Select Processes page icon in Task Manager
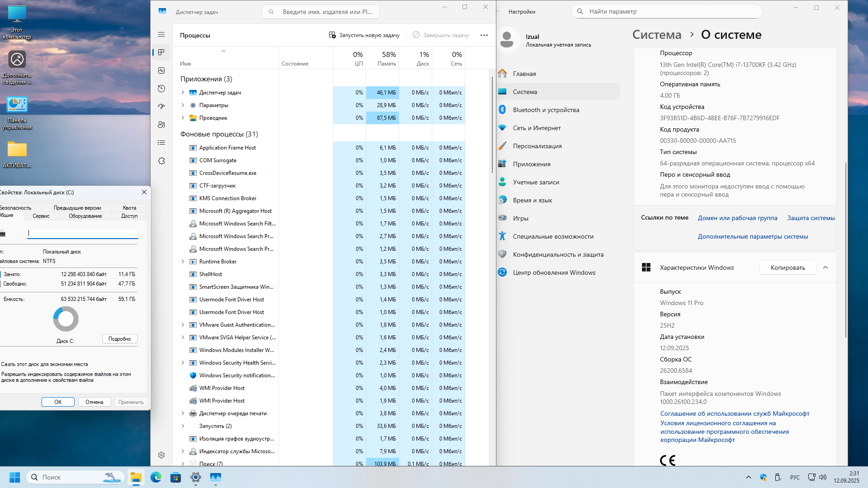This screenshot has width=868, height=488. pos(161,52)
